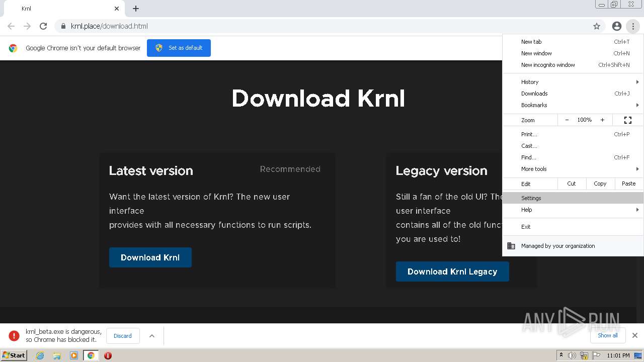644x362 pixels.
Task: Choose Print... in the menu
Action: coord(573,134)
